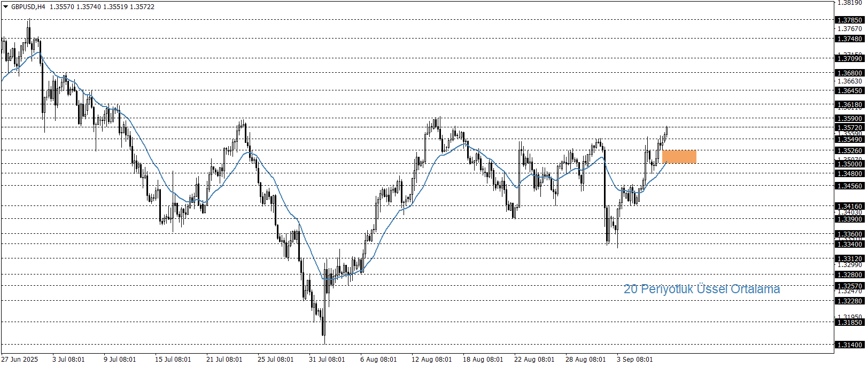Click the 12 Aug 08:01 time label
This screenshot has width=868, height=366.
point(431,359)
